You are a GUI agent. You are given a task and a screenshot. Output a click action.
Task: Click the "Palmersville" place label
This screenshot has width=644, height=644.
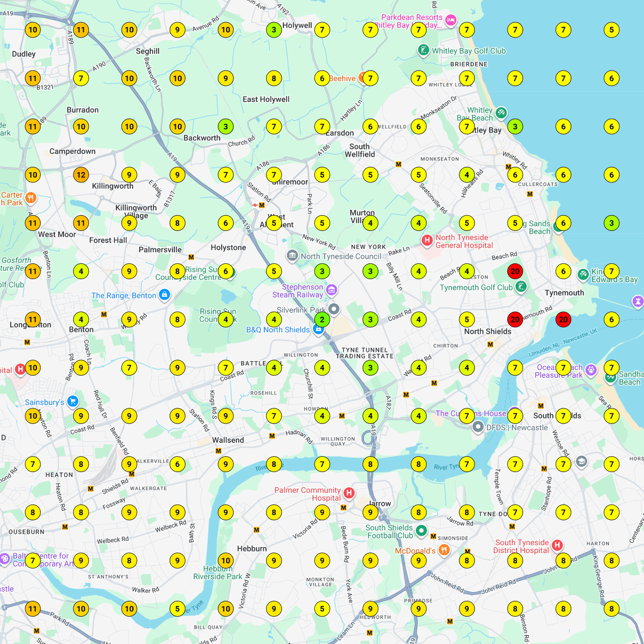pos(160,250)
